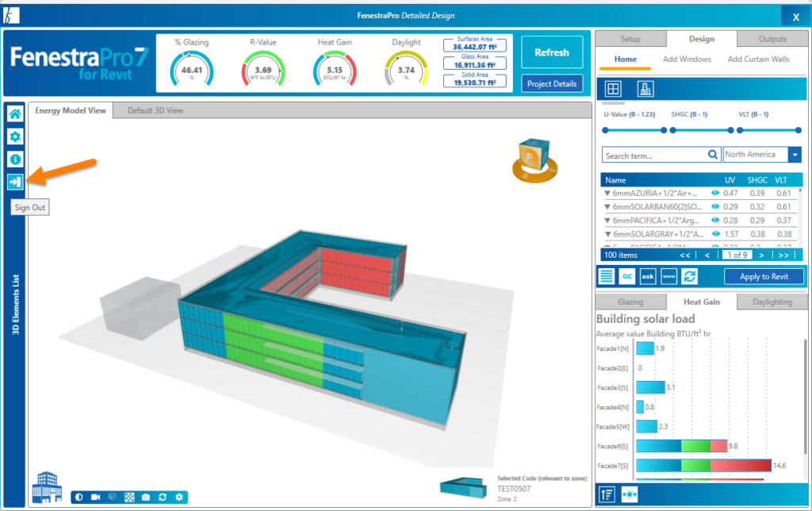Click Apply to Revit button
Screen dimensions: 812x511
764,277
